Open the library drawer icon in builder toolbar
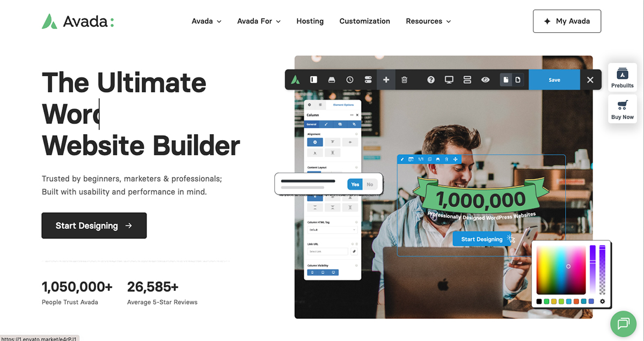 332,79
